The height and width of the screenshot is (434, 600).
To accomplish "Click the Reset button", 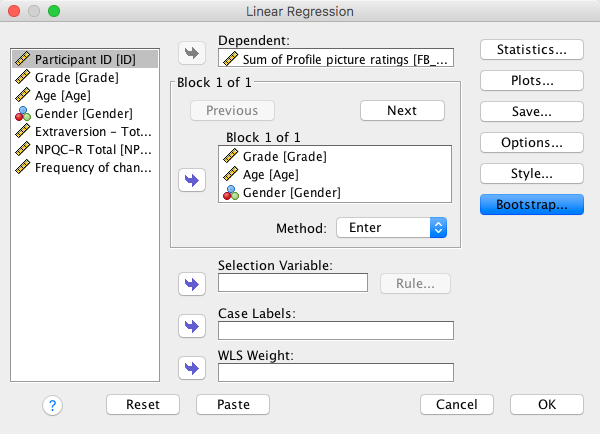I will point(143,404).
